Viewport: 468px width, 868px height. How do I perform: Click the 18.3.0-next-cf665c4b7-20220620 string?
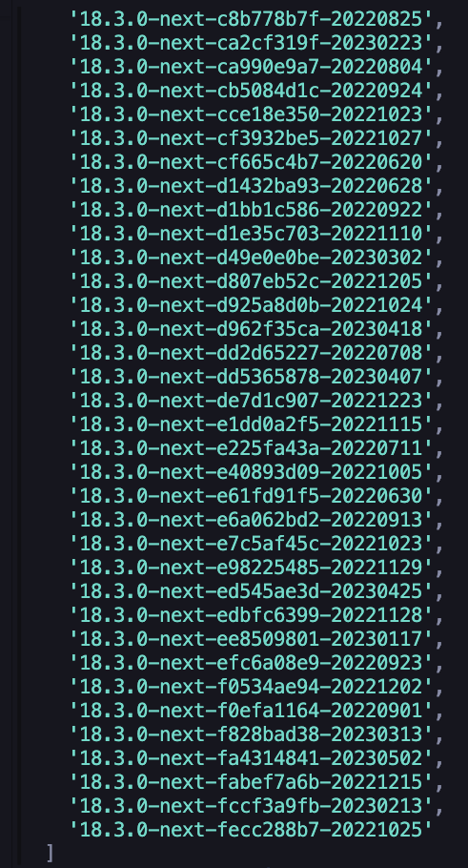(251, 161)
